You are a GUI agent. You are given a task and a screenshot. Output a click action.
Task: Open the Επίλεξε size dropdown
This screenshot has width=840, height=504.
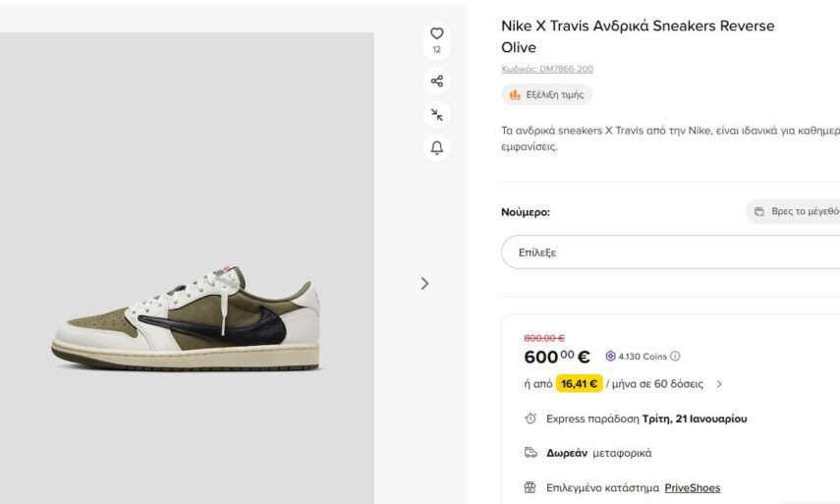(x=670, y=252)
